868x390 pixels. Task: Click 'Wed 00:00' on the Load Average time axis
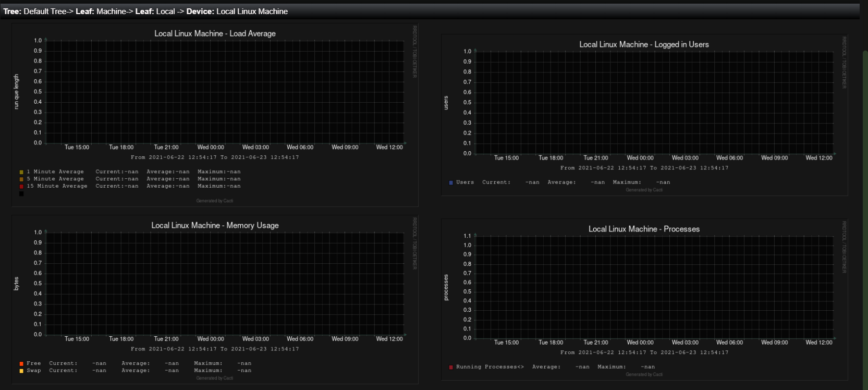[211, 148]
